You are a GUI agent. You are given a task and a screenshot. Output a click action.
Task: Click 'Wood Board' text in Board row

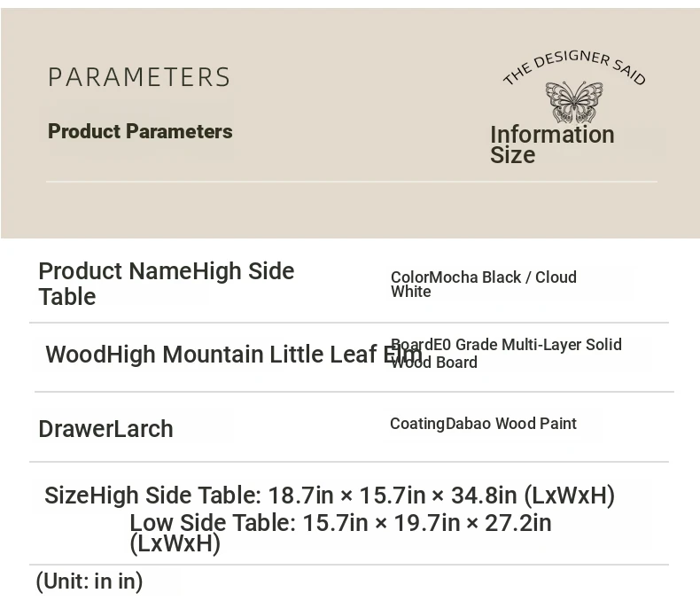[x=434, y=363]
